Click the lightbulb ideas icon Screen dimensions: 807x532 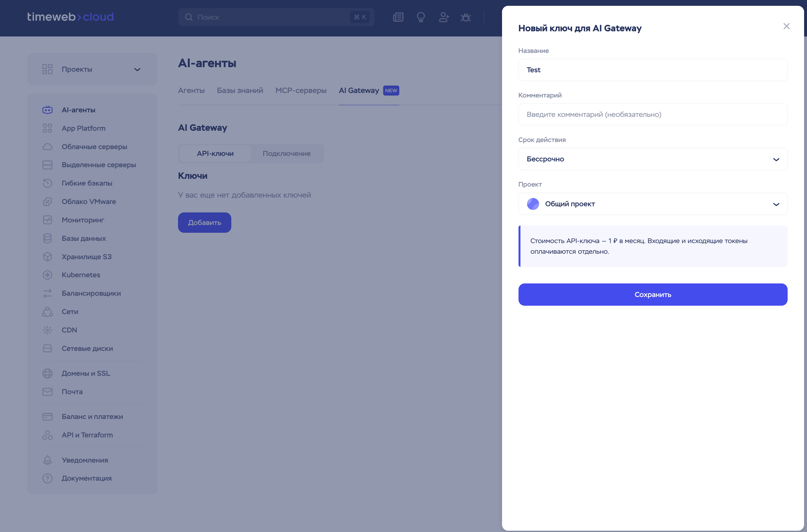click(x=421, y=17)
